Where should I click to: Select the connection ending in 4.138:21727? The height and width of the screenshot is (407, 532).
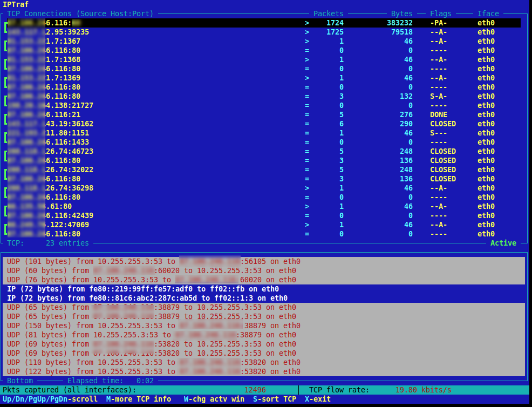point(264,105)
